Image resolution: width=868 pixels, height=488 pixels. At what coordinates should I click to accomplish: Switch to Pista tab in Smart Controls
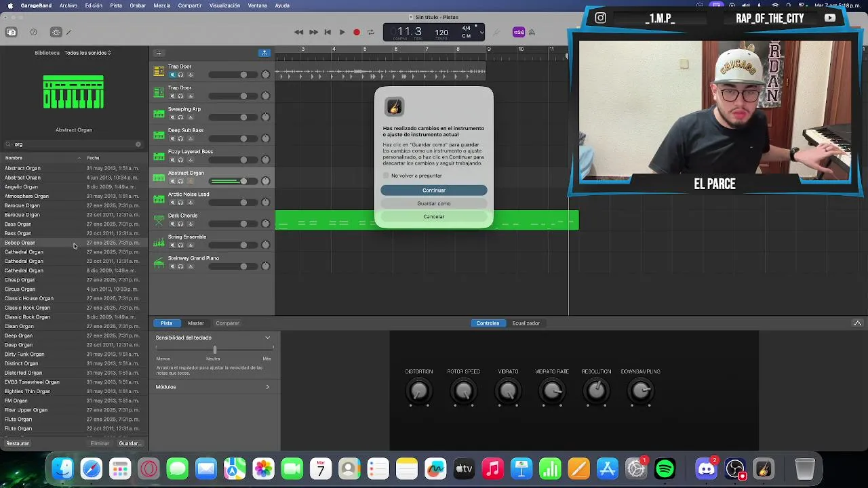(x=166, y=323)
